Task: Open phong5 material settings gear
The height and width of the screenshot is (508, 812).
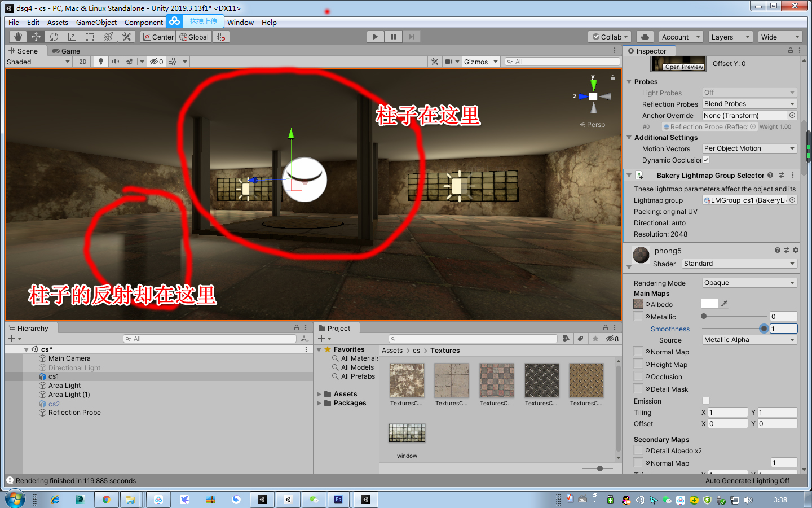Action: point(796,250)
